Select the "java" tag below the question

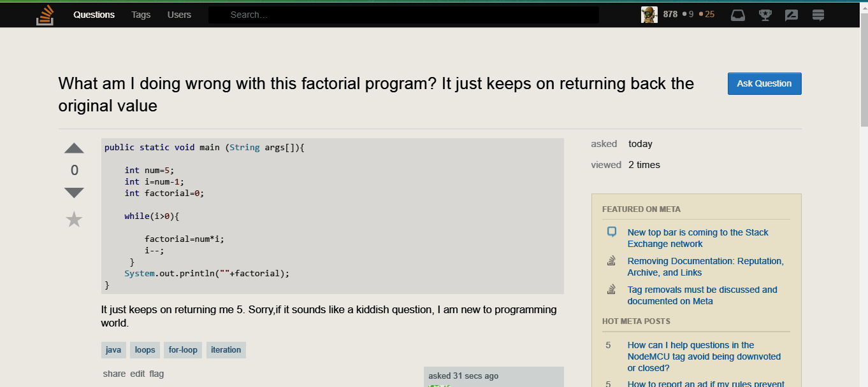113,349
